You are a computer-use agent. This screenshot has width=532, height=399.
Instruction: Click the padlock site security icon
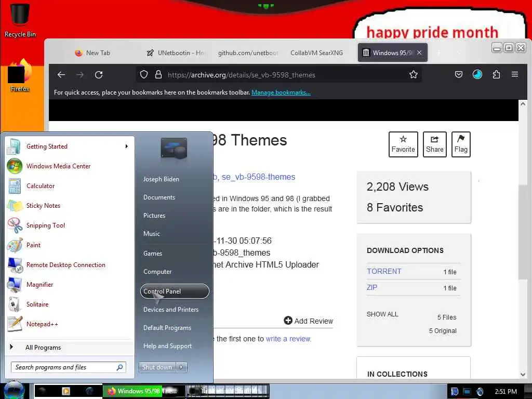[158, 75]
